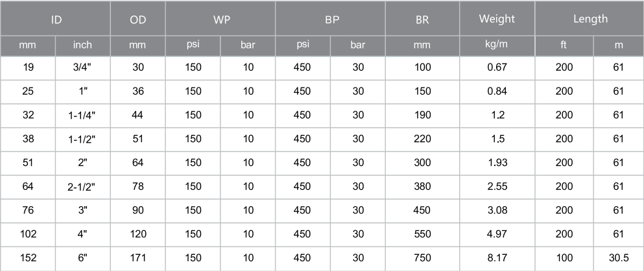The height and width of the screenshot is (271, 644).
Task: Select the 750 bend radius cell
Action: click(423, 258)
